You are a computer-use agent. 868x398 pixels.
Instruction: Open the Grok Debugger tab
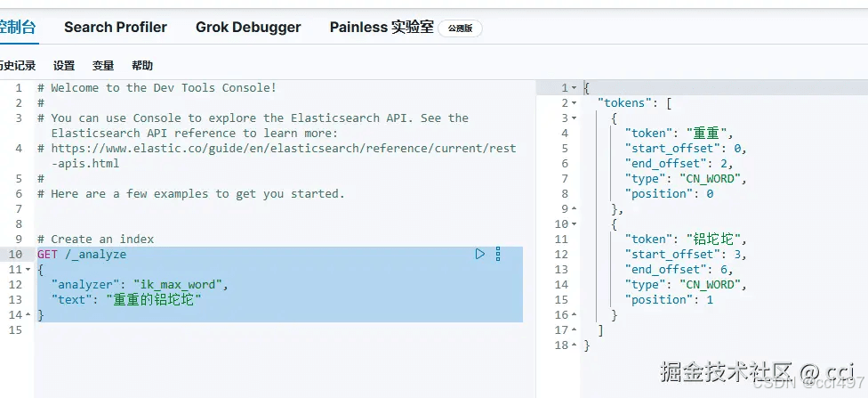248,28
